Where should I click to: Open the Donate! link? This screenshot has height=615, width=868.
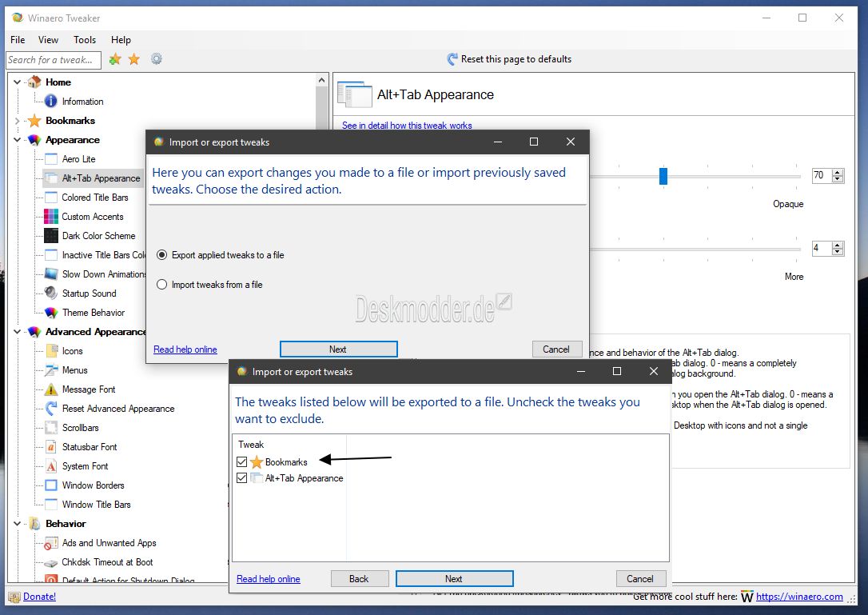tap(39, 597)
